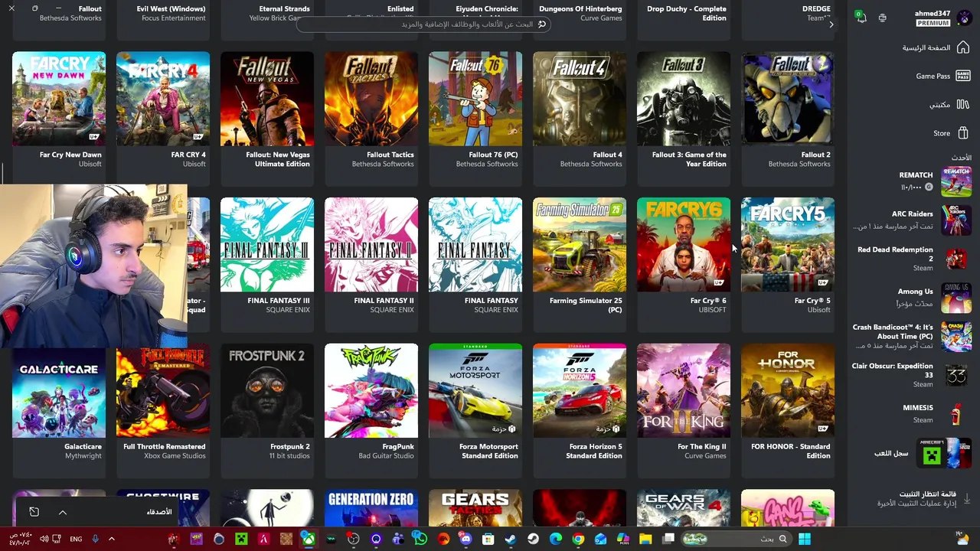The height and width of the screenshot is (551, 980).
Task: Open the Minecraft creeper icon in the taskbar
Action: point(241,539)
